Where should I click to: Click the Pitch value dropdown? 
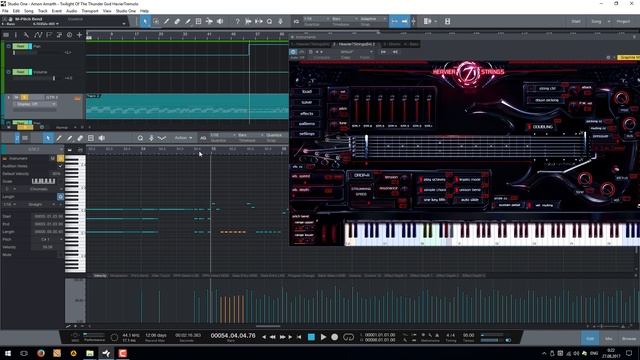coord(48,240)
